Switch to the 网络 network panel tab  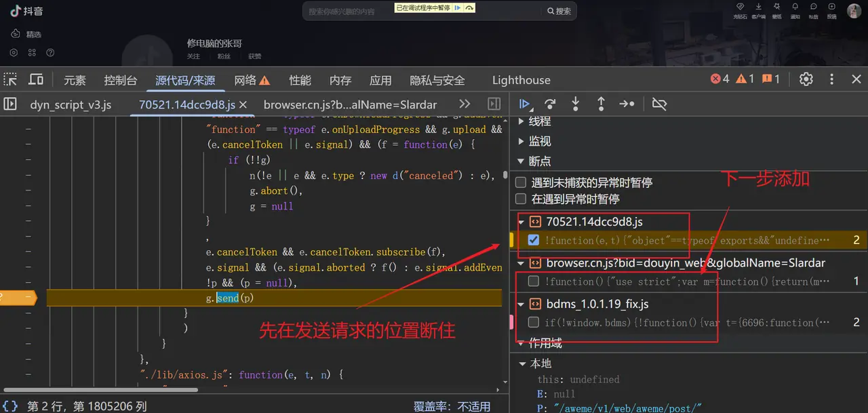[252, 80]
